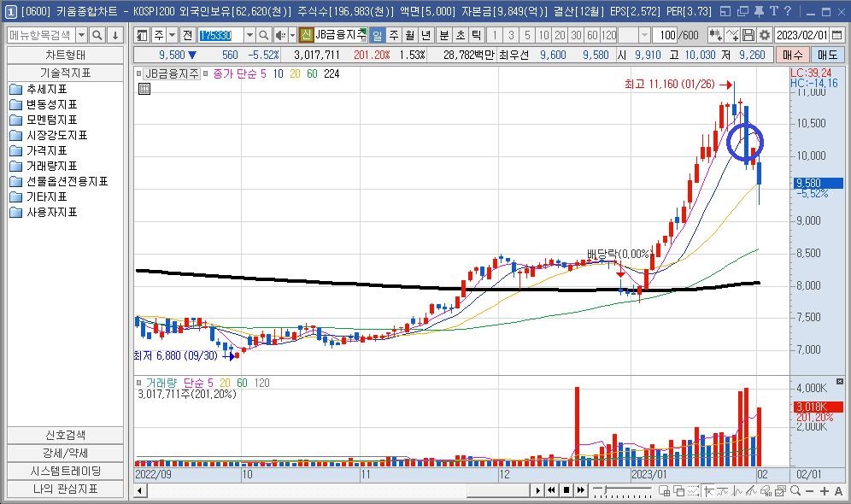The image size is (851, 504).
Task: Click the magnifier icon beside menu search
Action: [97, 35]
